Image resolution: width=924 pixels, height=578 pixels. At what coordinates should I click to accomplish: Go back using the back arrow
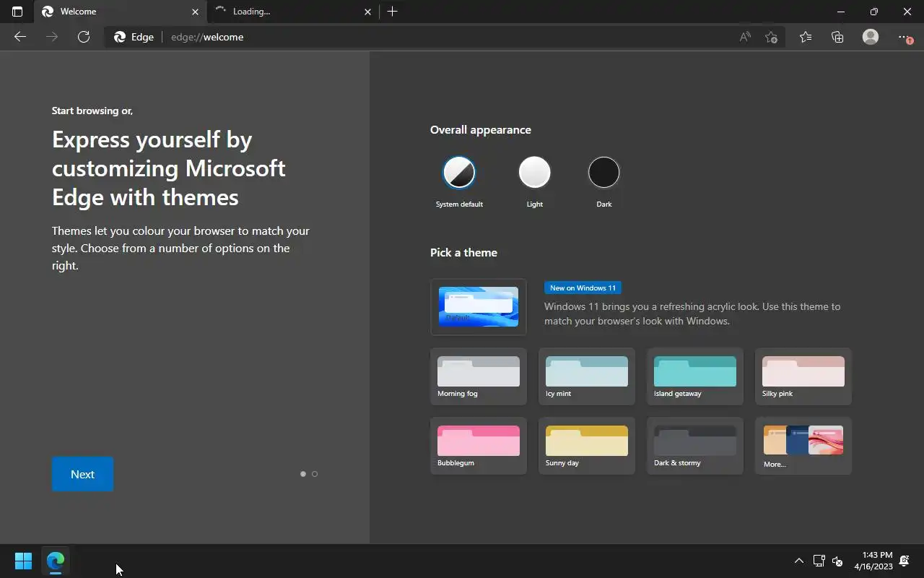(20, 37)
